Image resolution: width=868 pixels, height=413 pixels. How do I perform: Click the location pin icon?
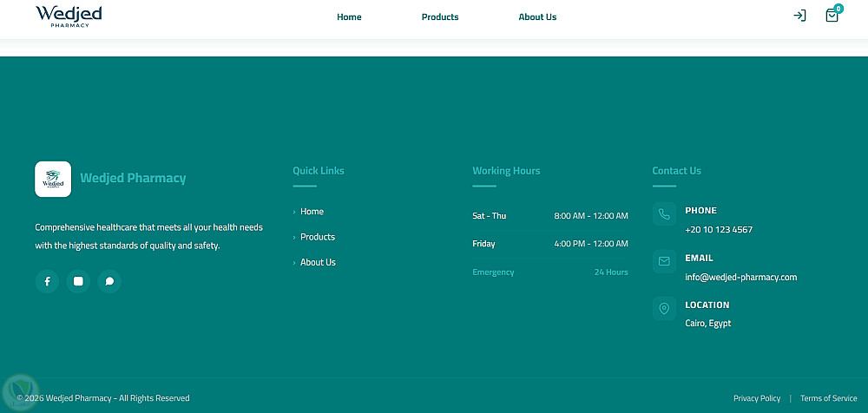[x=664, y=308]
